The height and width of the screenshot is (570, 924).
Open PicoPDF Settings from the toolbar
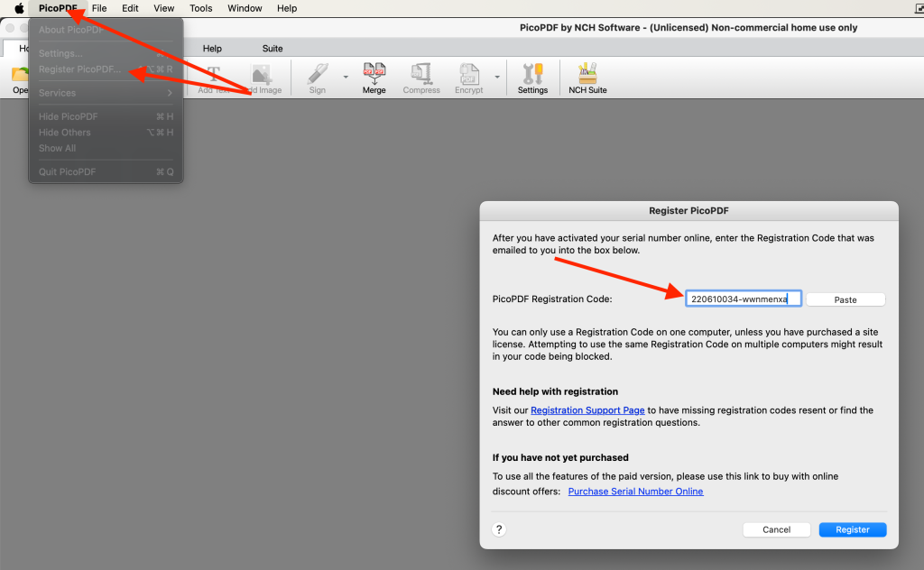pos(532,78)
